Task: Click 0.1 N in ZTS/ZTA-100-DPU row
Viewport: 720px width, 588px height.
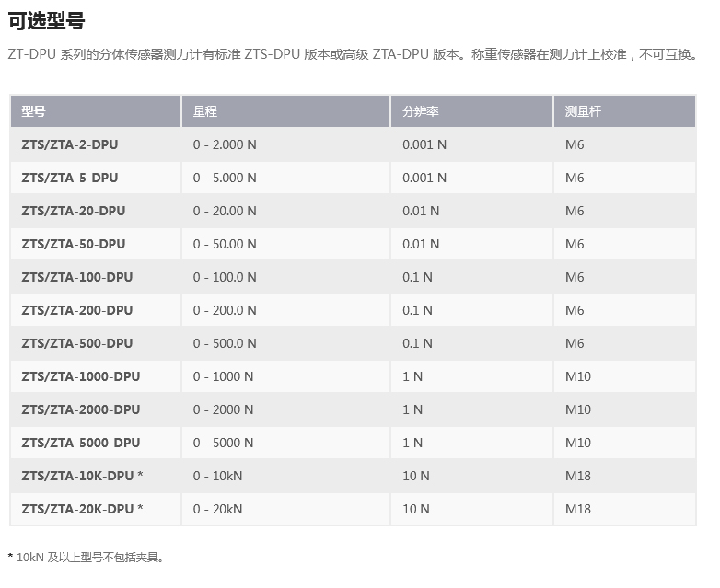Action: click(x=417, y=277)
